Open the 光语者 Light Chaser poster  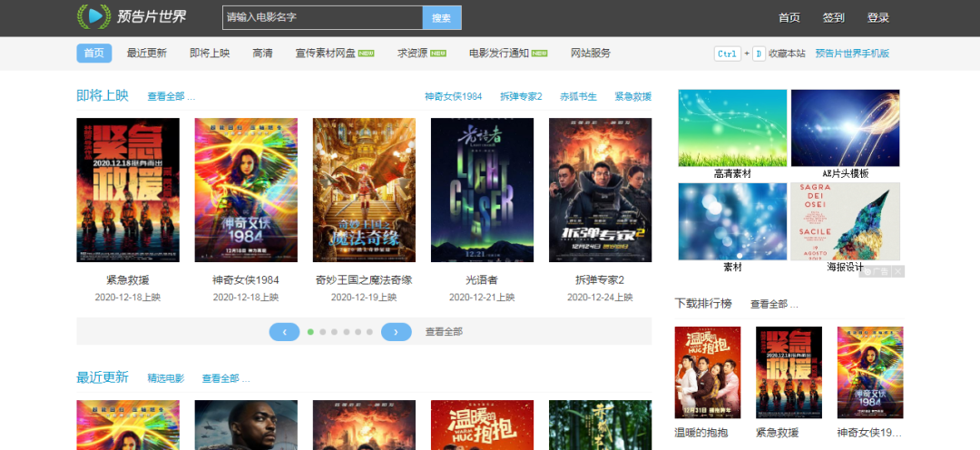click(483, 190)
